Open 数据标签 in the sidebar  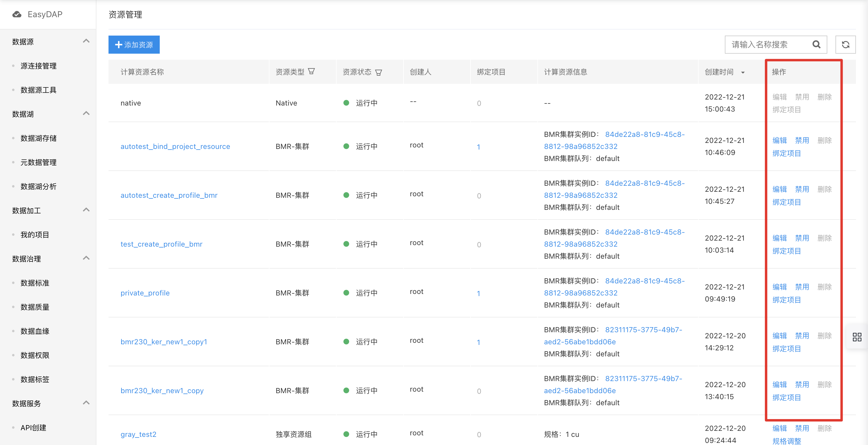click(35, 379)
